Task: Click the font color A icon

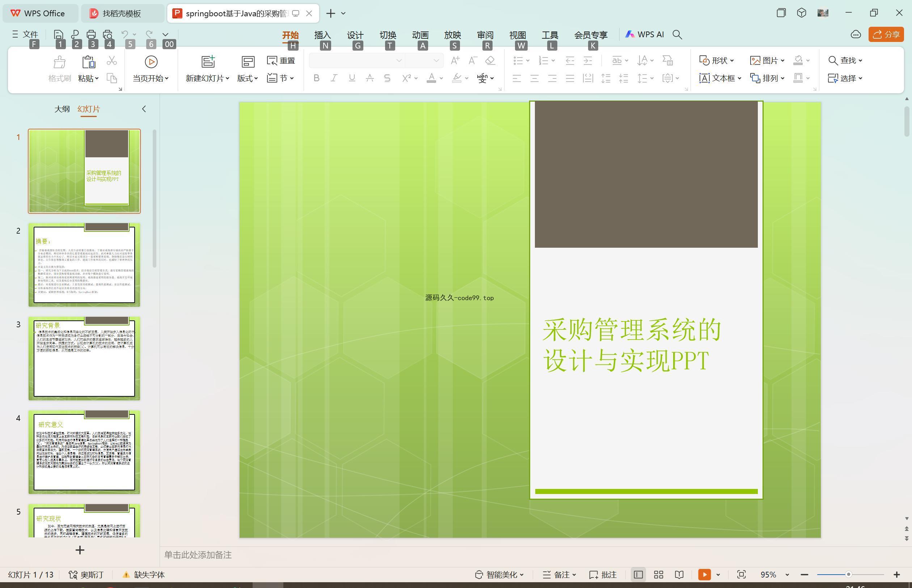Action: (x=431, y=78)
